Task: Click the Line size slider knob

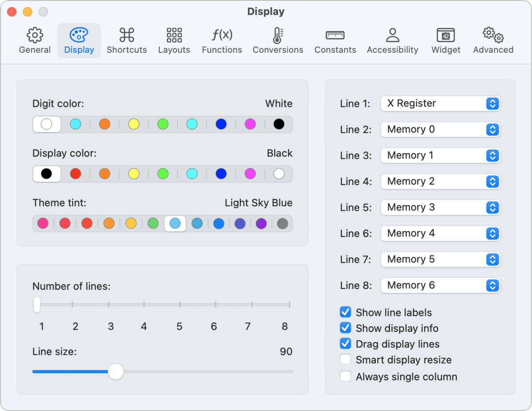Action: pyautogui.click(x=116, y=371)
